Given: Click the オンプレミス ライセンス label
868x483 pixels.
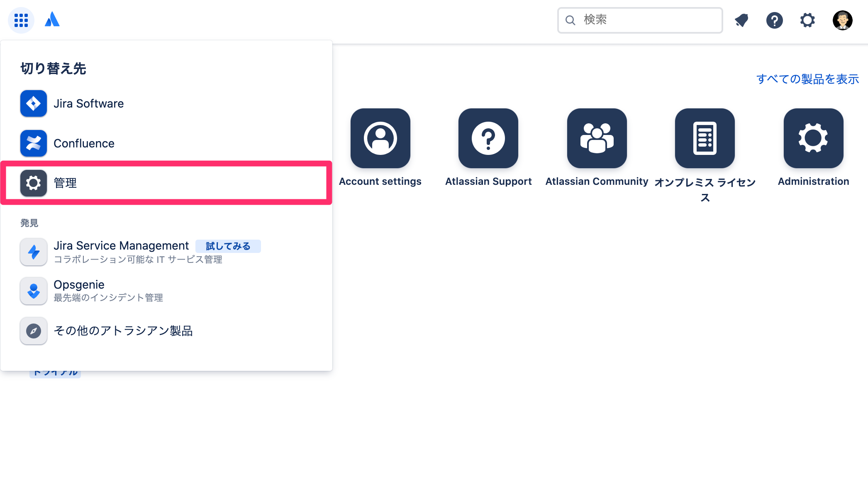Looking at the screenshot, I should (x=705, y=190).
